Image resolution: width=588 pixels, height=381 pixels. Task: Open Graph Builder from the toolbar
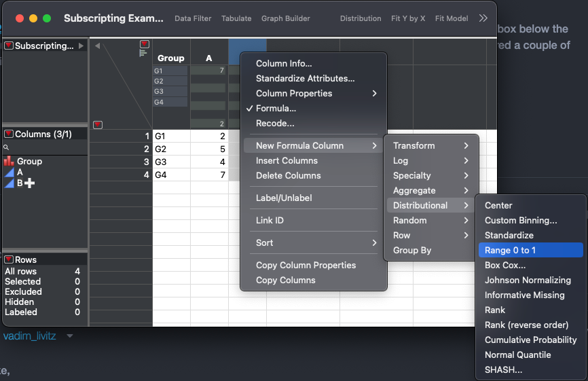pyautogui.click(x=285, y=18)
